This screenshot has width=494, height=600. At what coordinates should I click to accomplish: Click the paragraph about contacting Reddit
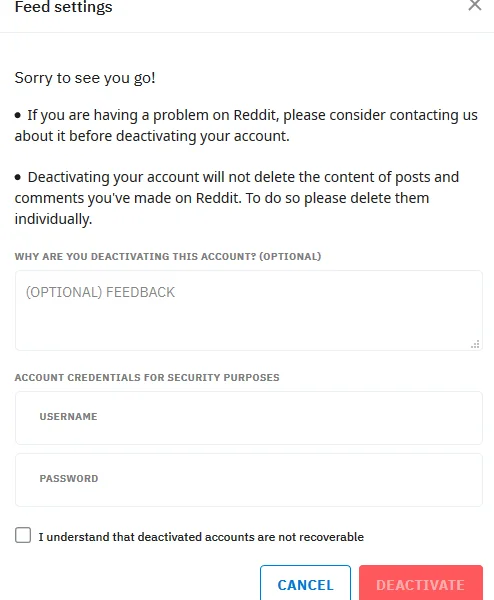click(x=246, y=126)
